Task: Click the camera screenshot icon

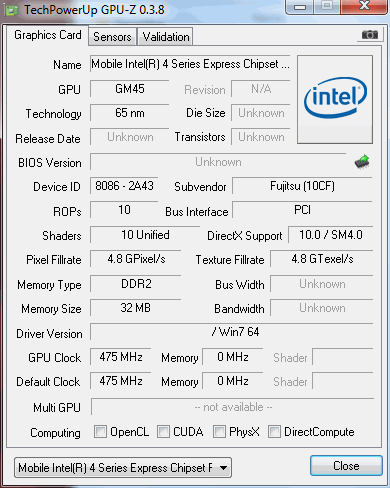Action: [369, 34]
